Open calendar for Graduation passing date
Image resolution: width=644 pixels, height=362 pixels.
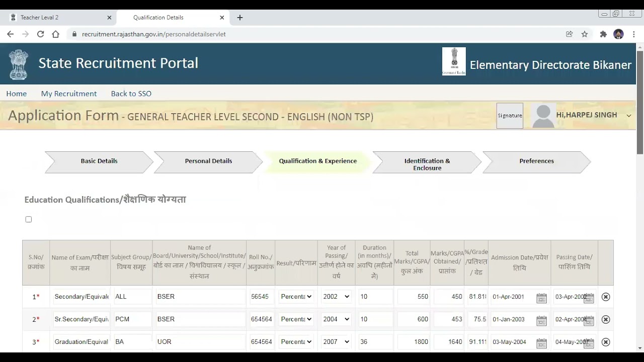[x=589, y=343]
